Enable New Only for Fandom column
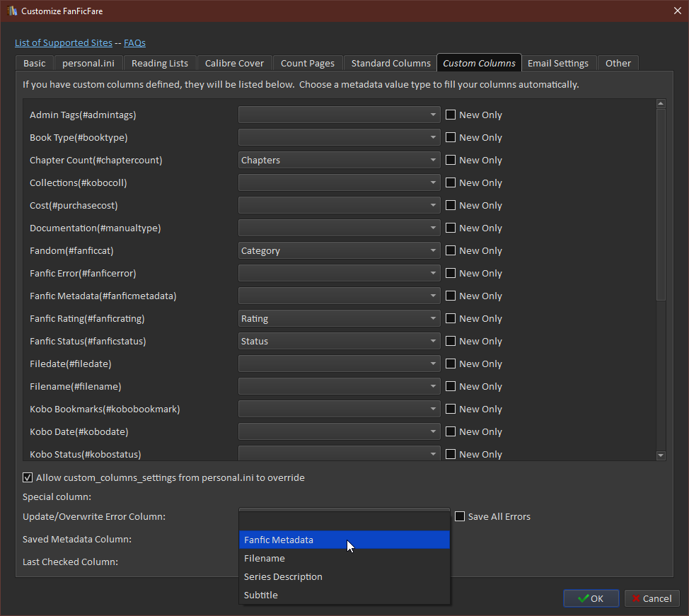Viewport: 689px width, 616px height. [451, 251]
